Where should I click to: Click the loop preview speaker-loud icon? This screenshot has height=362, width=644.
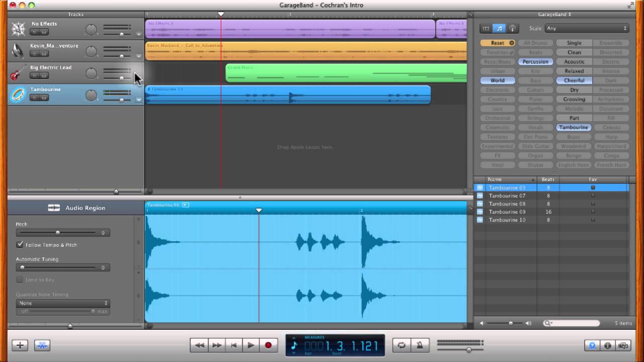pyautogui.click(x=528, y=323)
